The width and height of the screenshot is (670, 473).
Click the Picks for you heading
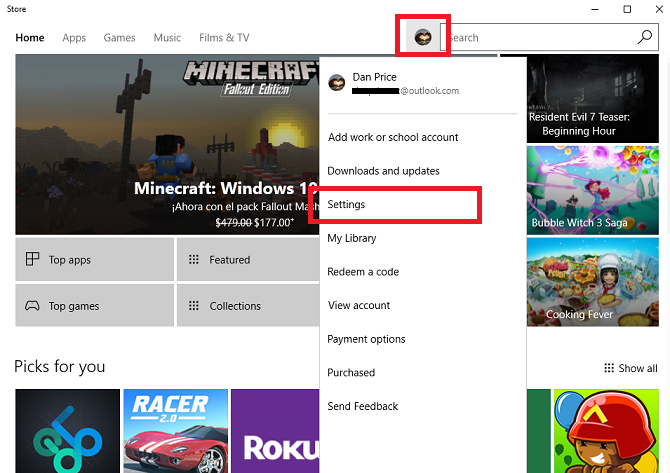(x=59, y=367)
